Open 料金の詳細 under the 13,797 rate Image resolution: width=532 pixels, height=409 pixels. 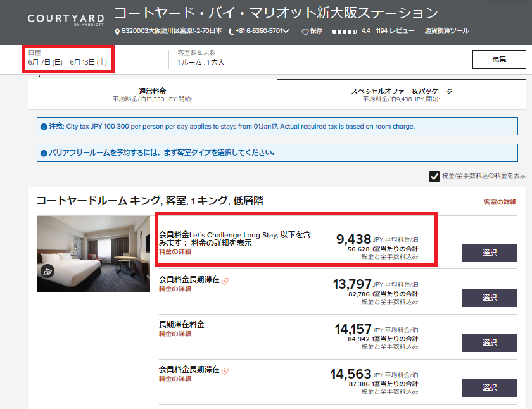(175, 289)
